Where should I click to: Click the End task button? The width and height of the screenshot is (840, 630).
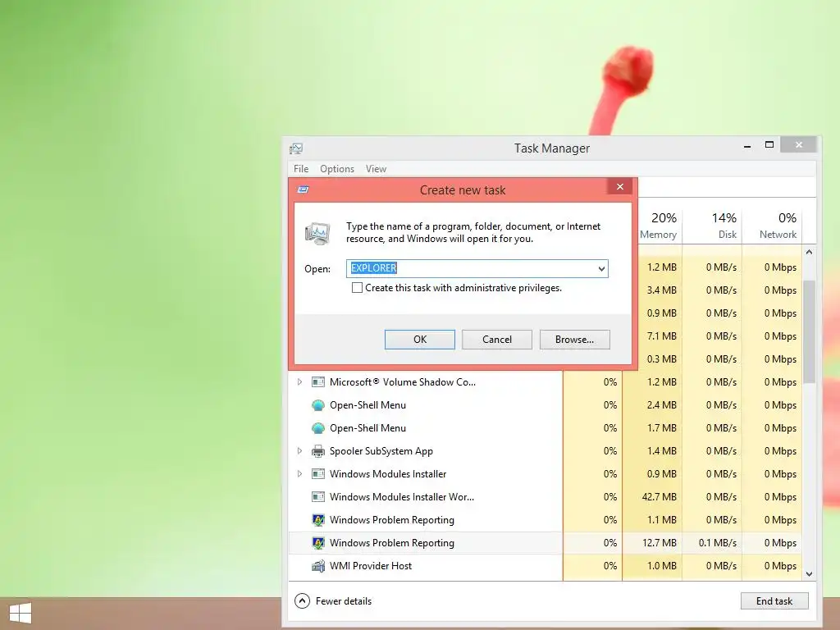tap(774, 601)
